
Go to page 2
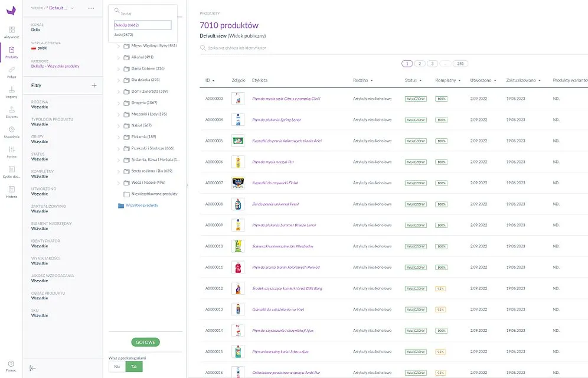tap(420, 64)
